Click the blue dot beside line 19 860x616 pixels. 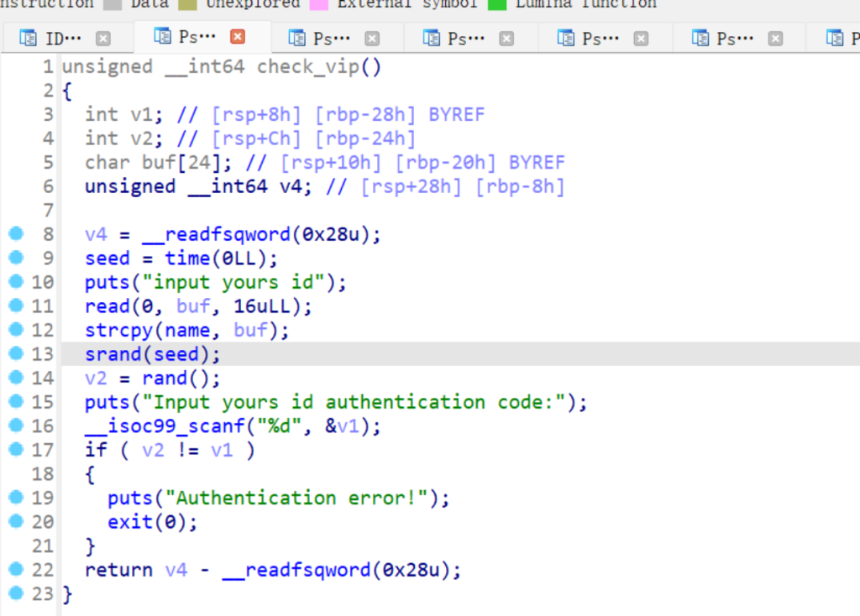(x=14, y=498)
